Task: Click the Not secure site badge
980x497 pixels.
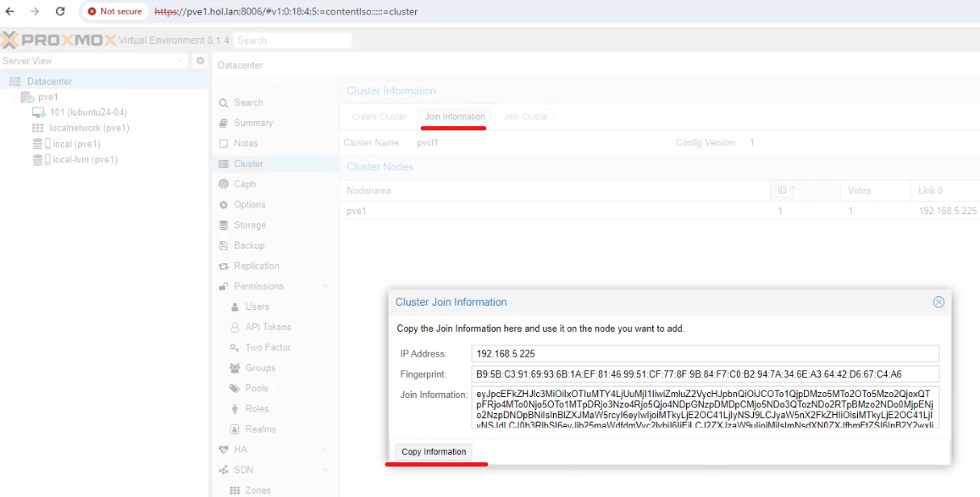Action: 115,11
